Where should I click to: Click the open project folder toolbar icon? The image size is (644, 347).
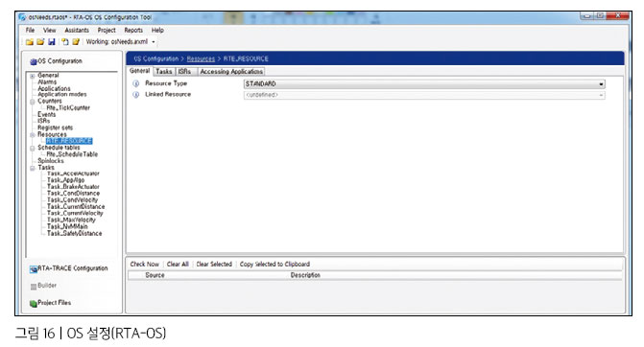(40, 42)
